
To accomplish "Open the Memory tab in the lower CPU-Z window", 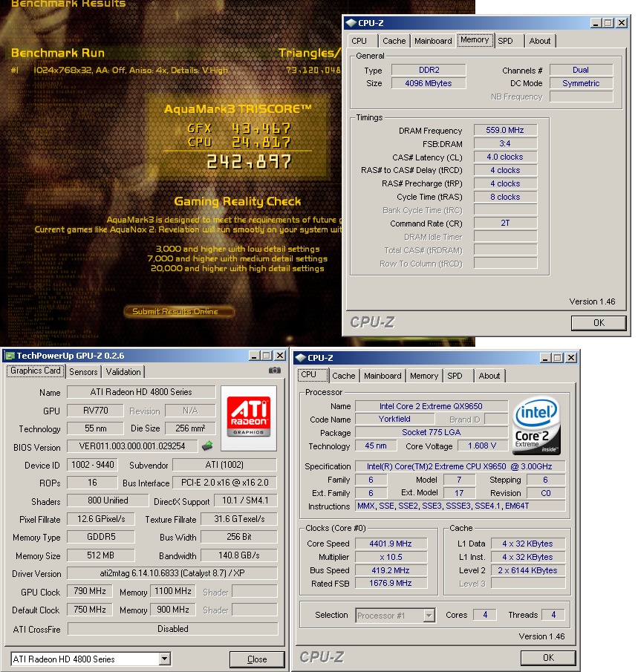I will (423, 376).
